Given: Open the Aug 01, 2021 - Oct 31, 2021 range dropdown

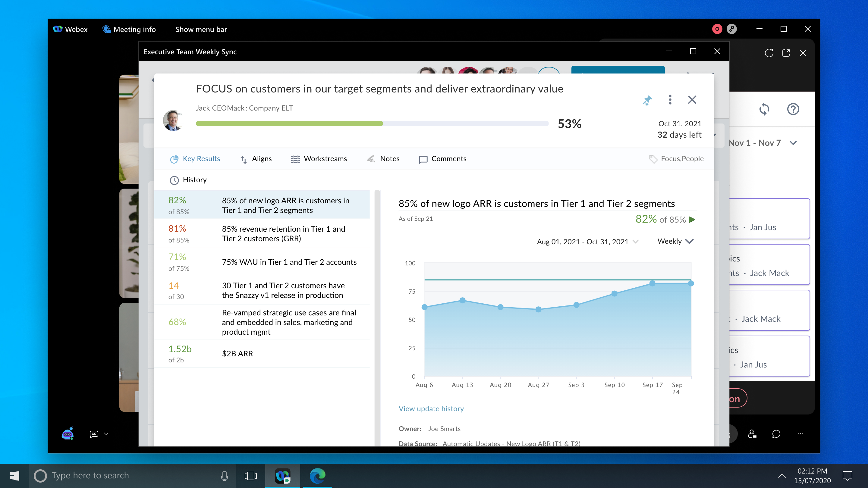Looking at the screenshot, I should pyautogui.click(x=587, y=242).
